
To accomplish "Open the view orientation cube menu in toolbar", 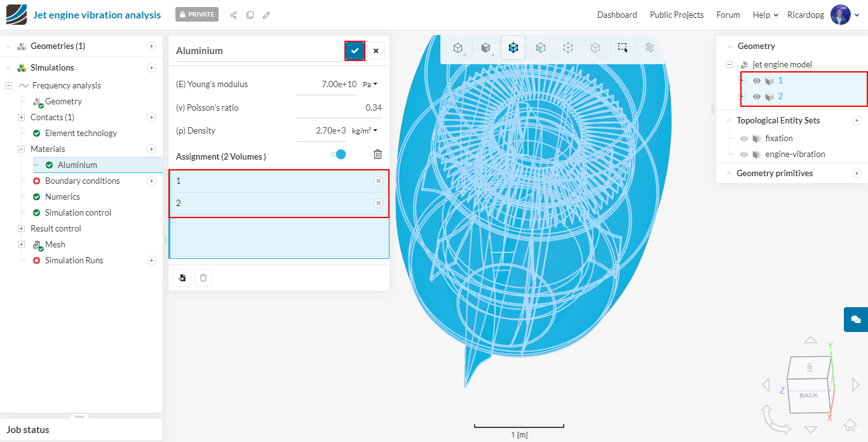I will pyautogui.click(x=458, y=48).
